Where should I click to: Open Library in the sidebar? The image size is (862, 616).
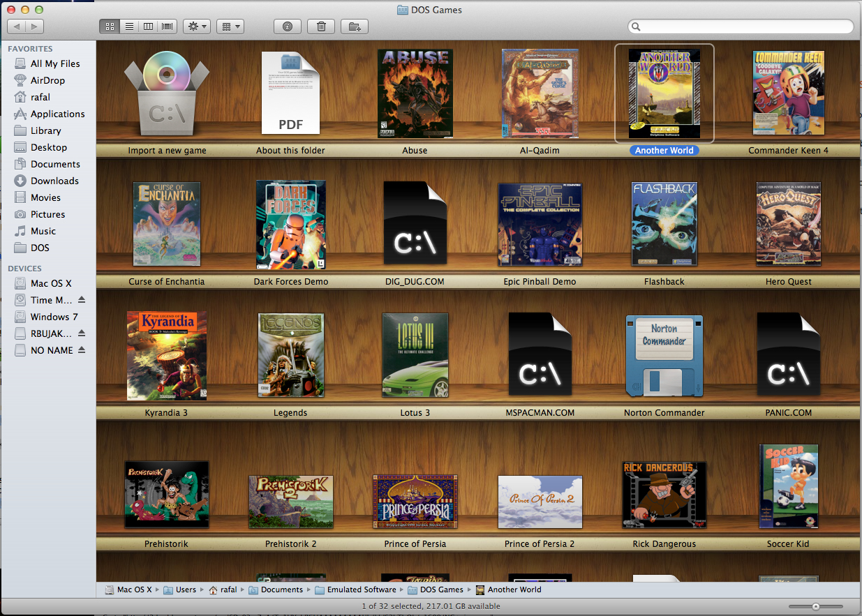point(47,130)
